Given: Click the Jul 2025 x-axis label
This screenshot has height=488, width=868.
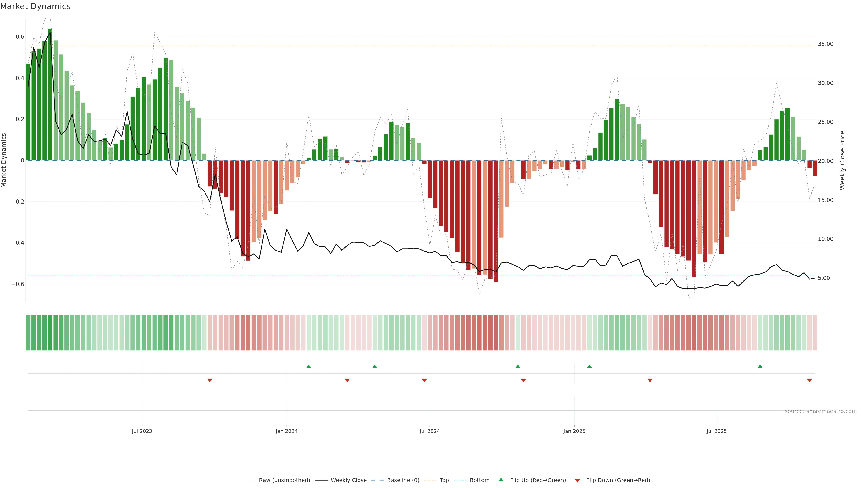Looking at the screenshot, I should 716,431.
